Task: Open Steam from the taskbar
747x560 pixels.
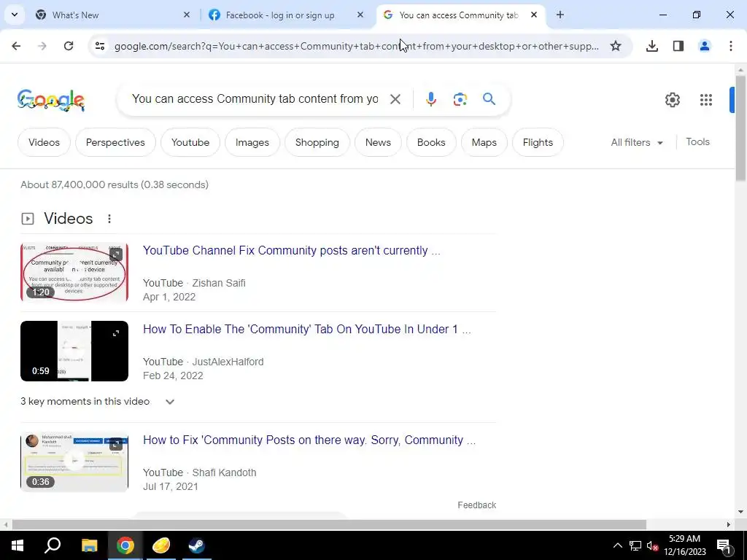Action: (196, 545)
